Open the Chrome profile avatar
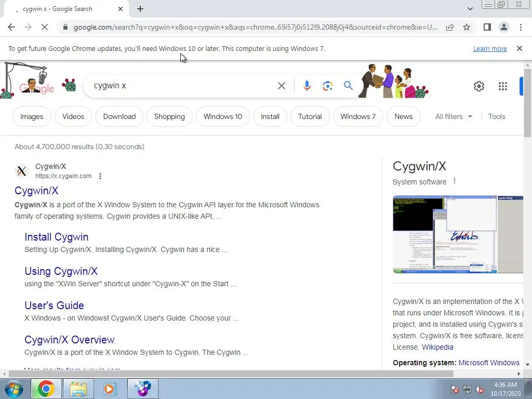 504,27
